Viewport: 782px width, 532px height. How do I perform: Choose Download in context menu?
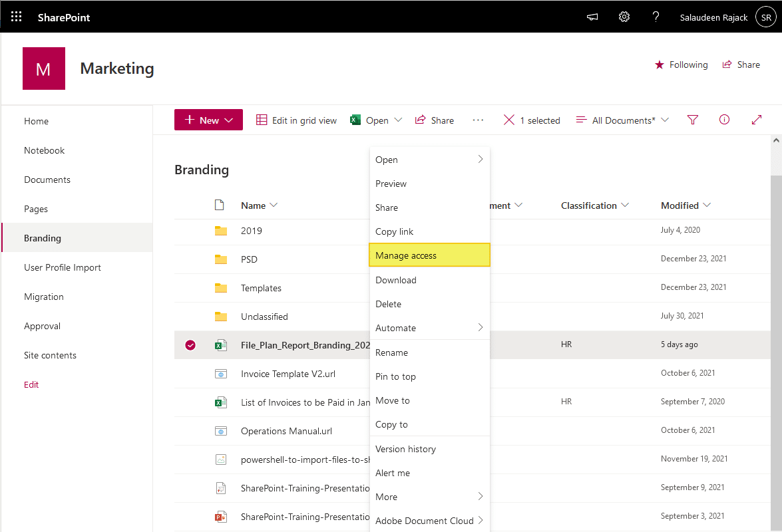click(x=429, y=280)
